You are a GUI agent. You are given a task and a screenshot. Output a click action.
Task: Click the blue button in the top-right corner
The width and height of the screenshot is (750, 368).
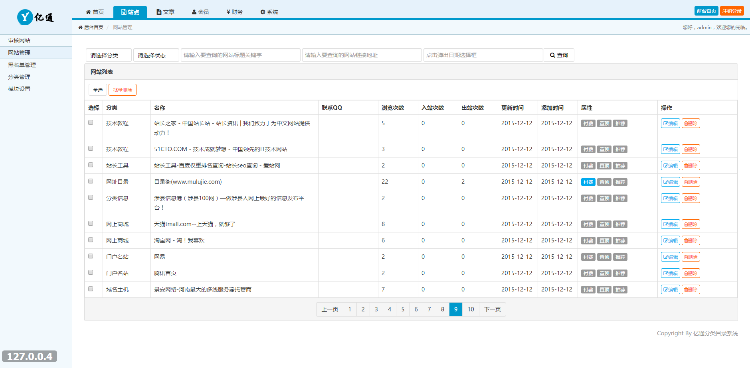point(706,11)
